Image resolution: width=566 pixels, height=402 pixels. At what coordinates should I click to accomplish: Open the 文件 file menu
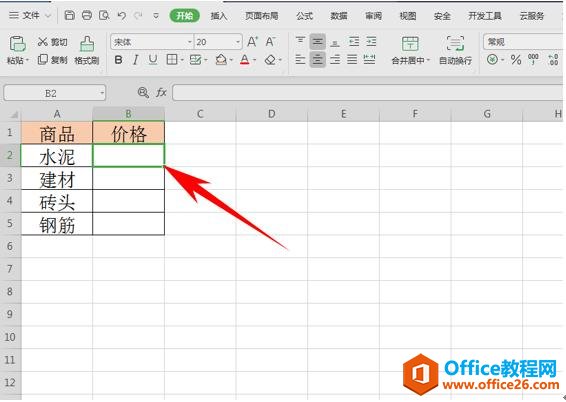[x=30, y=16]
